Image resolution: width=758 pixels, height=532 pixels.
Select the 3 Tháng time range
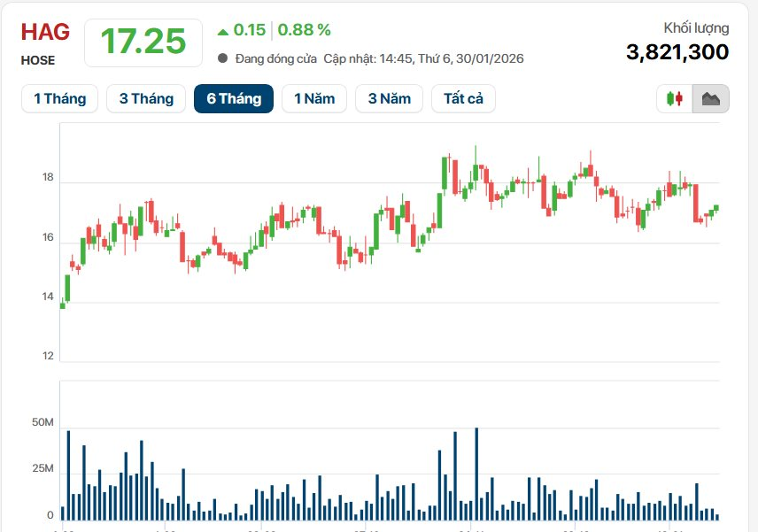tap(146, 99)
